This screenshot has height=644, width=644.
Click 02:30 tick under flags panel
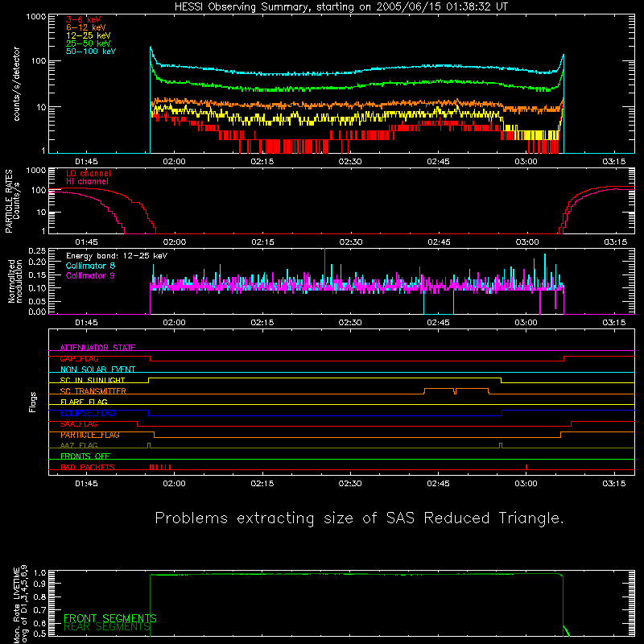[x=350, y=484]
